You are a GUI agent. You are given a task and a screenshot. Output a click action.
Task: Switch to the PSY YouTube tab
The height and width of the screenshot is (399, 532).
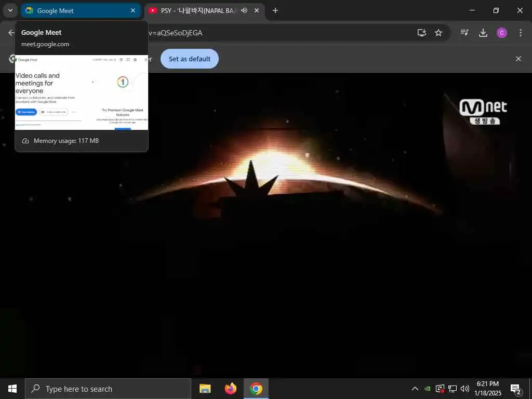click(205, 10)
